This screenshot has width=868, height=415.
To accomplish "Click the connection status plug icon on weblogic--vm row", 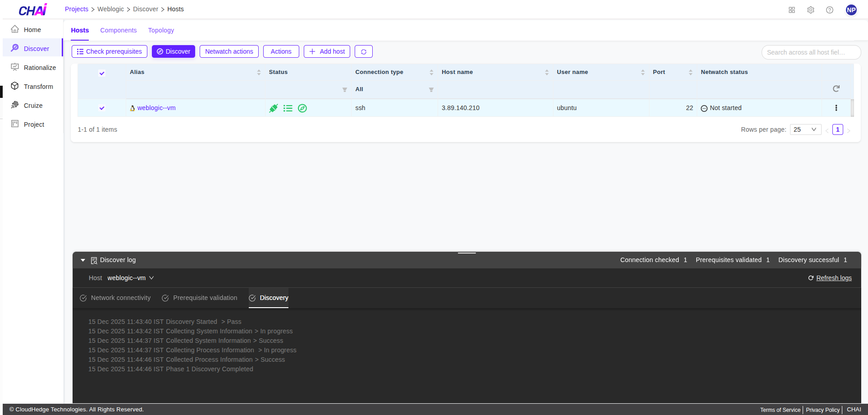I will tap(273, 108).
